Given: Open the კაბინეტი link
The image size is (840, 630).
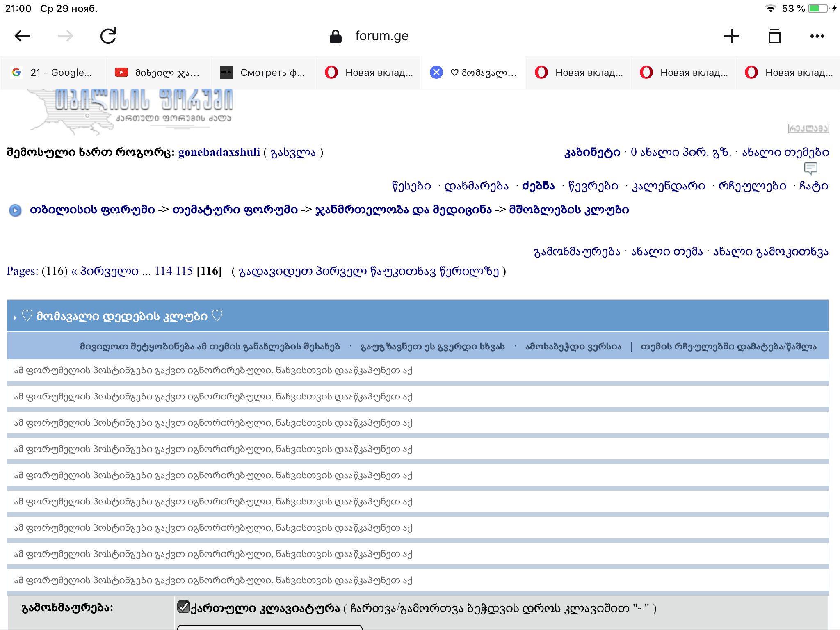Looking at the screenshot, I should 592,153.
